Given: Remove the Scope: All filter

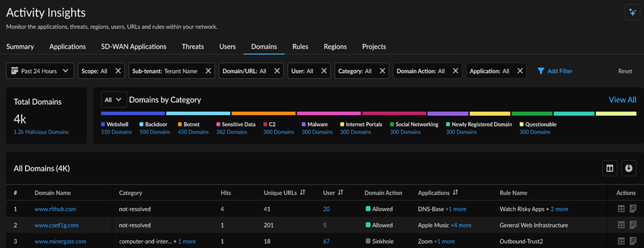Looking at the screenshot, I should [119, 71].
